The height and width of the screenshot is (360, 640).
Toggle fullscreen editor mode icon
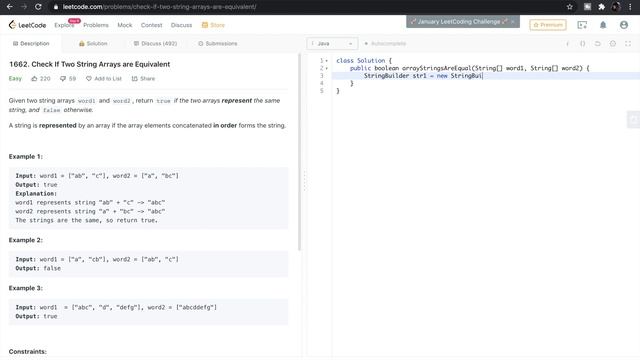coord(628,44)
